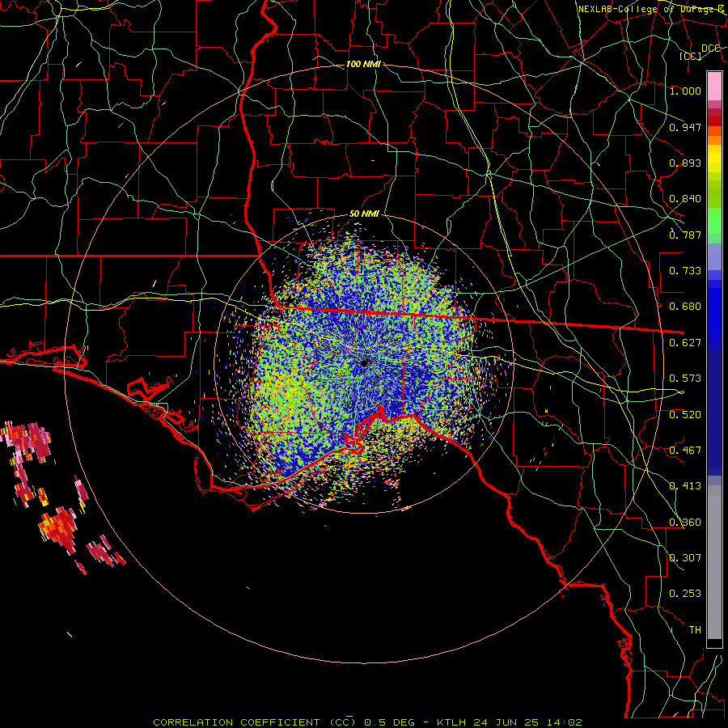
Task: Click the 100 NMI range ring label
Action: [363, 64]
